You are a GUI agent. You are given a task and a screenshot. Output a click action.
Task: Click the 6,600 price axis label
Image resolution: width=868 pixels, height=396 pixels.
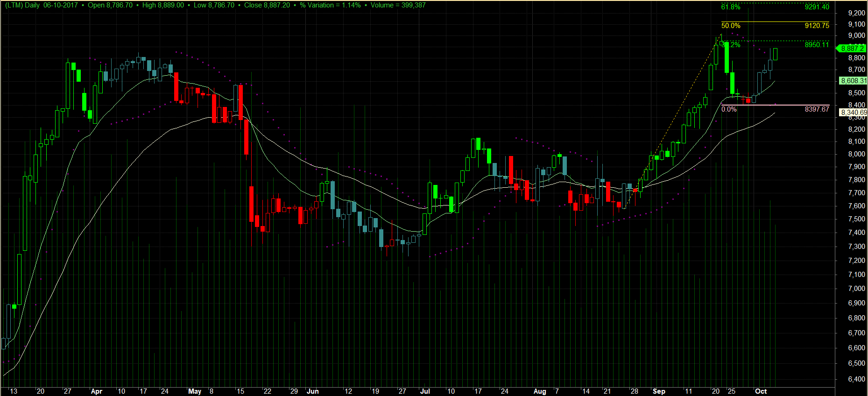point(857,348)
